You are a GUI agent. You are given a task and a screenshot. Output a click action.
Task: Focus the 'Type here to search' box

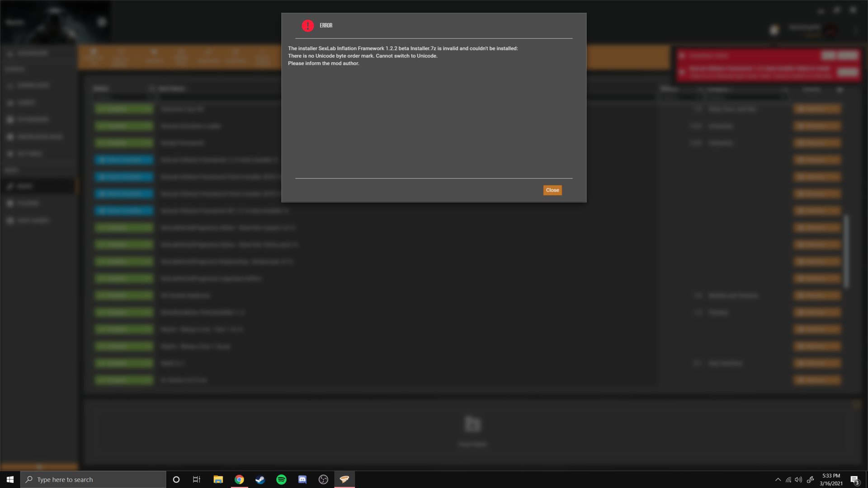93,479
